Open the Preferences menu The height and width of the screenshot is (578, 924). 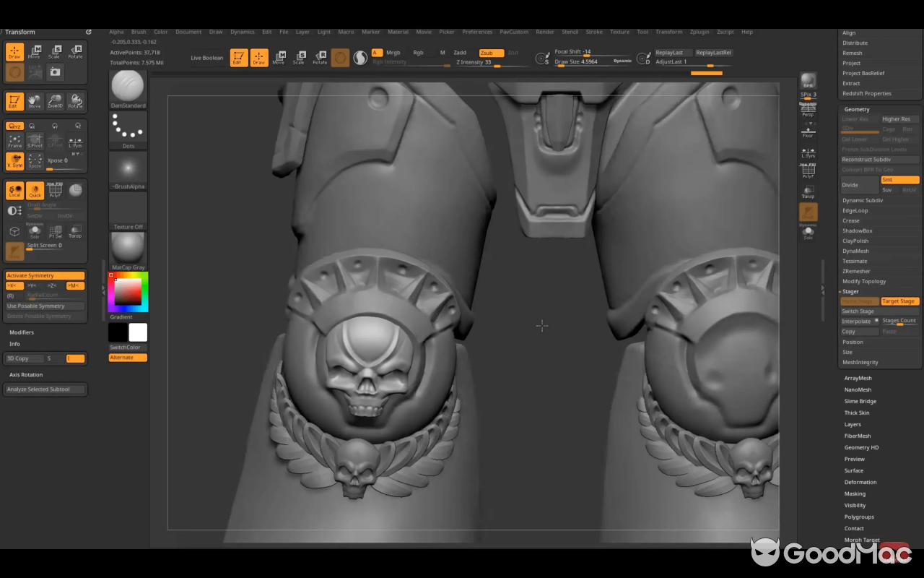[x=477, y=32]
